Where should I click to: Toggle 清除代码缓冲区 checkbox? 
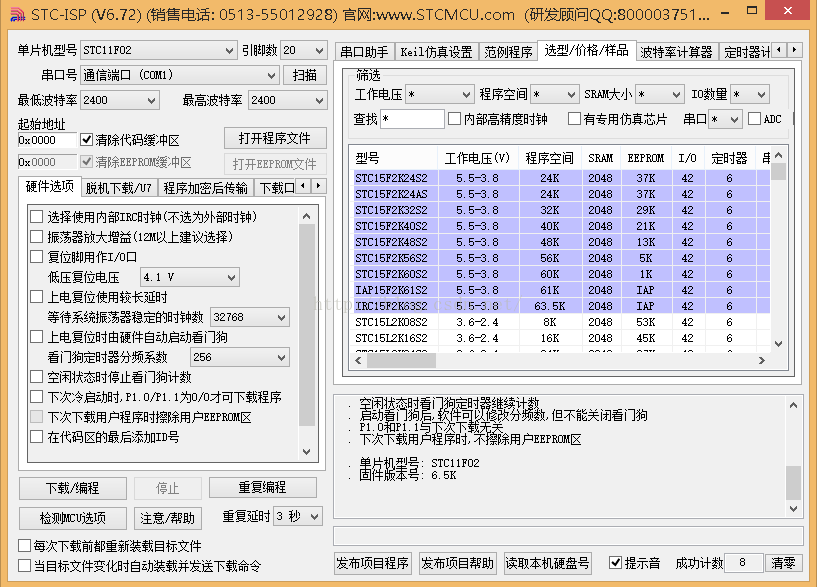86,140
